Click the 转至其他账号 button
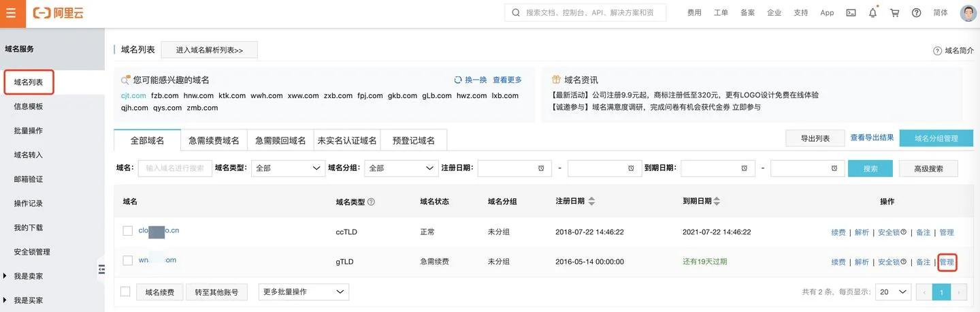 pyautogui.click(x=216, y=292)
